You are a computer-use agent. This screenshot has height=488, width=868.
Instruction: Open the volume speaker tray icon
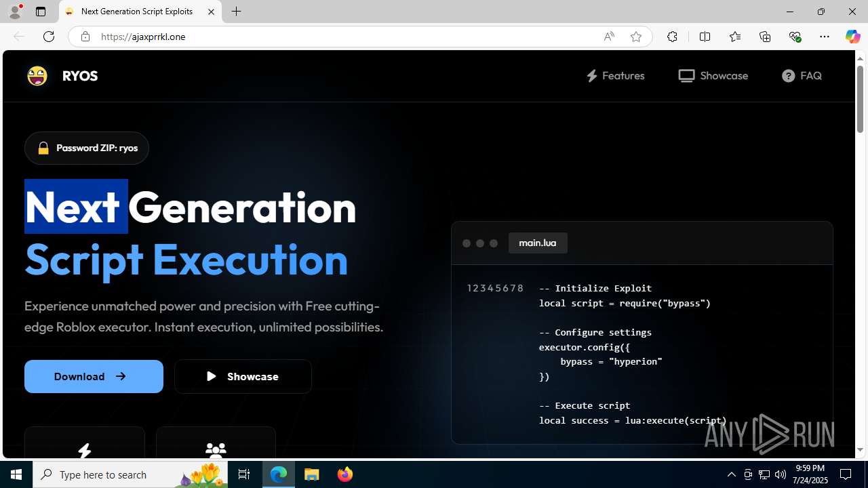(781, 474)
